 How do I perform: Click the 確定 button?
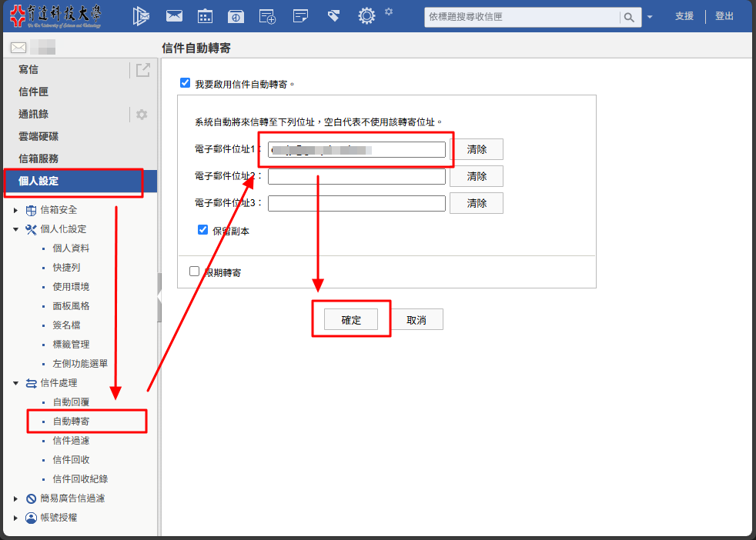[x=351, y=320]
